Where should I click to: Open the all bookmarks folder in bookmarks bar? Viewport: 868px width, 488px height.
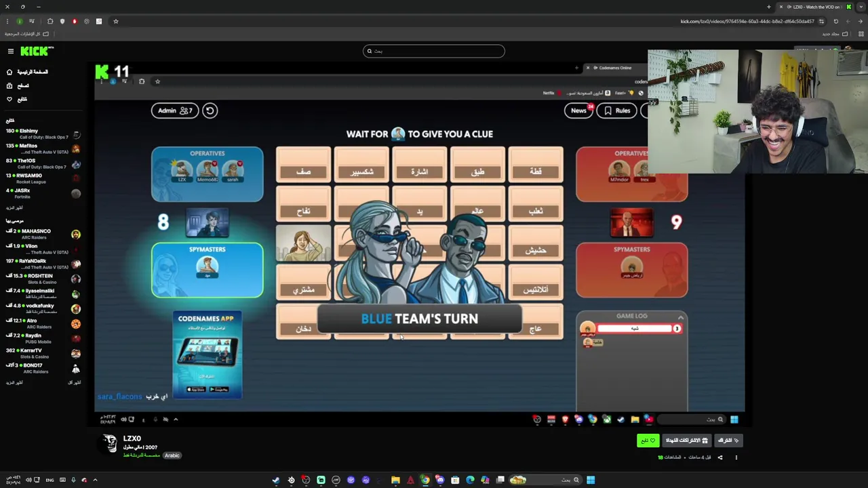click(x=28, y=34)
